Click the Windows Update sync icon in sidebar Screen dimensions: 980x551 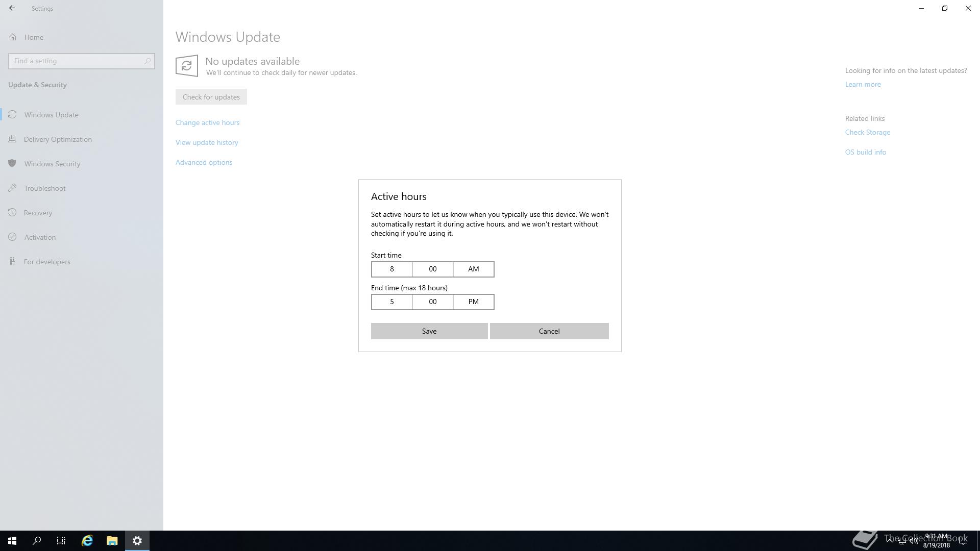pyautogui.click(x=13, y=114)
